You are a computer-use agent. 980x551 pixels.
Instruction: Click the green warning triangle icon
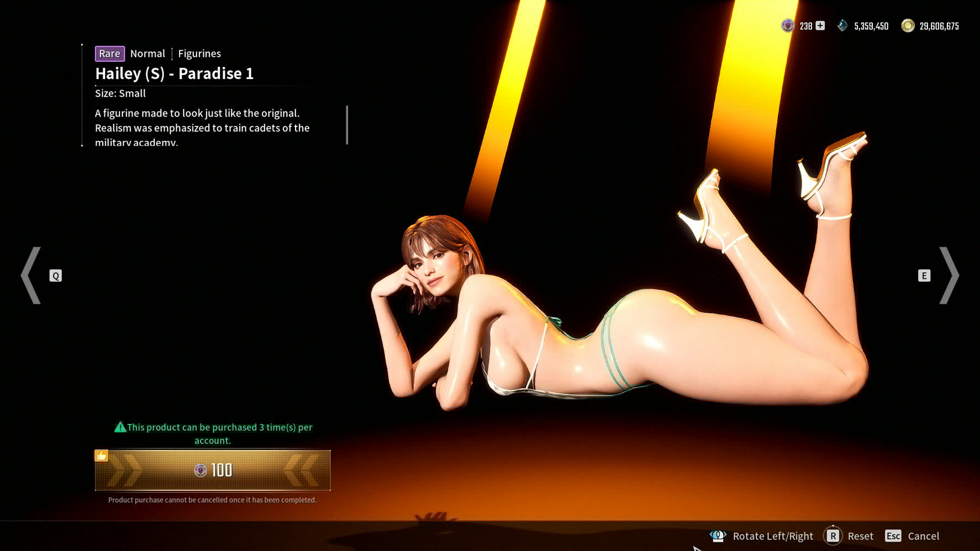click(120, 427)
